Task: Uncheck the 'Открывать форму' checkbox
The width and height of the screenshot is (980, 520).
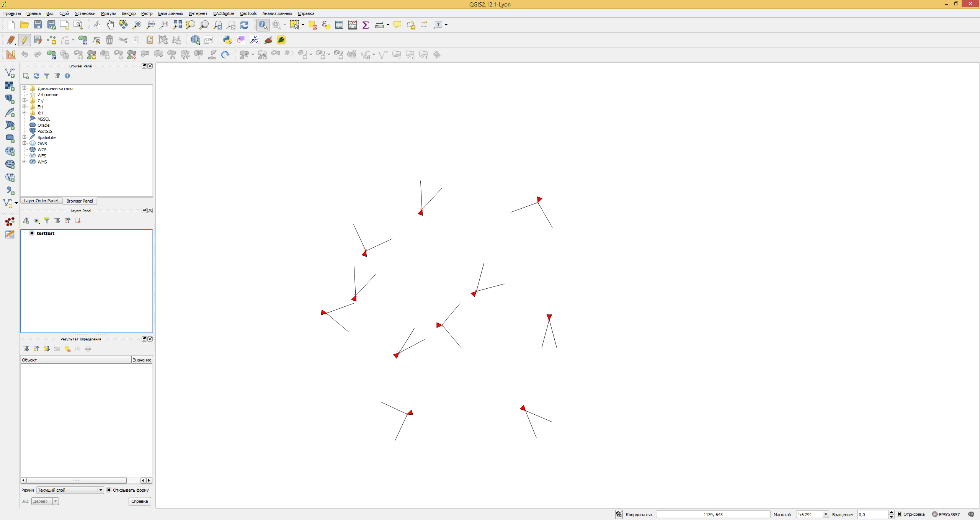Action: coord(109,490)
